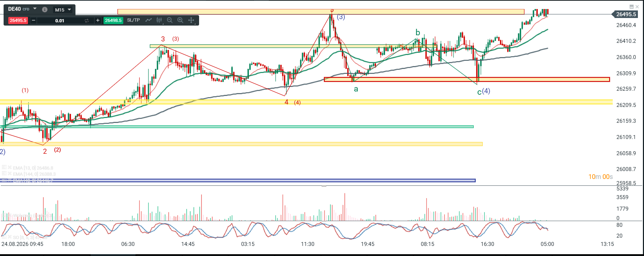Zoom out using the magnifier minus icon

point(170,20)
